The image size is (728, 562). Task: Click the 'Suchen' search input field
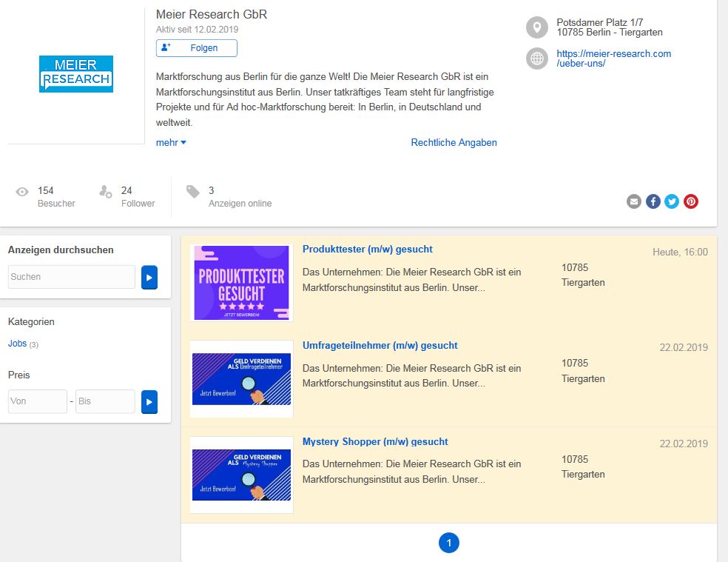(72, 277)
